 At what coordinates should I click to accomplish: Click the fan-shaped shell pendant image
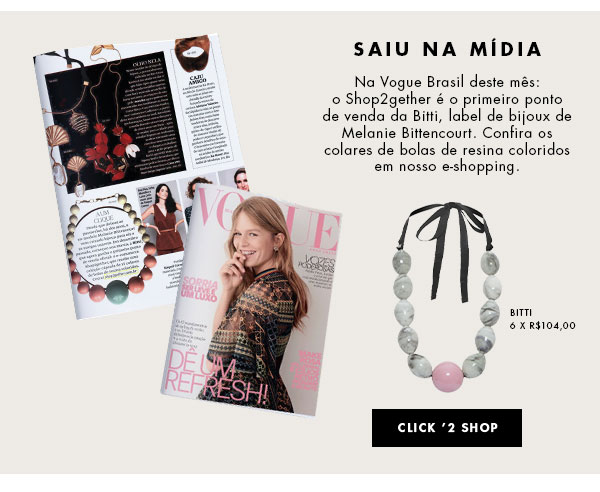tap(57, 135)
